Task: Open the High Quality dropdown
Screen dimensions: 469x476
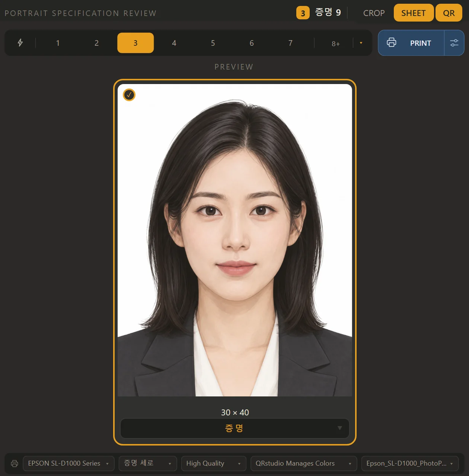Action: coord(214,463)
